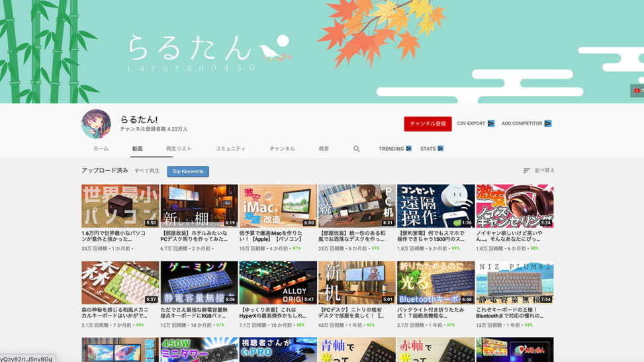Open the チャンネル tab
This screenshot has width=644, height=362.
coord(282,149)
